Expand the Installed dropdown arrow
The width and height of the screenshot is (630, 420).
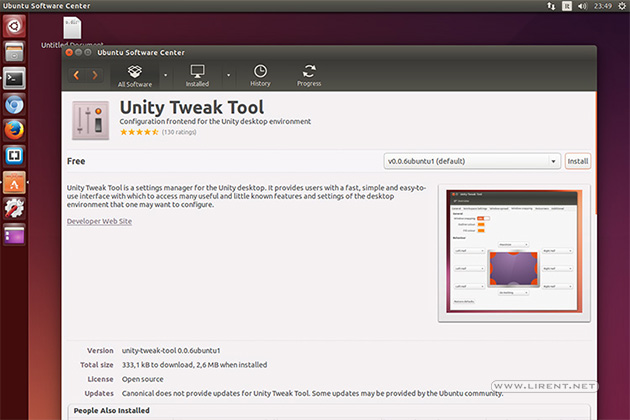pos(229,75)
